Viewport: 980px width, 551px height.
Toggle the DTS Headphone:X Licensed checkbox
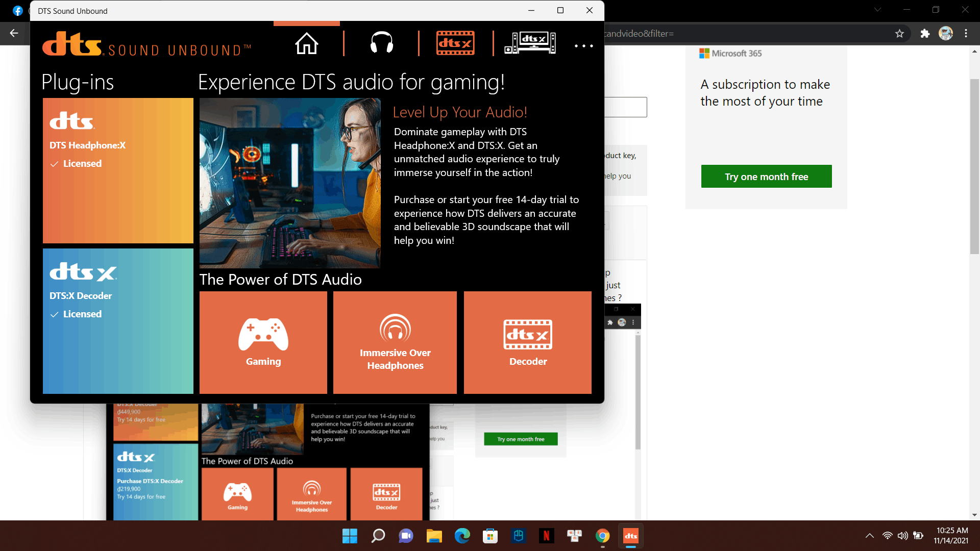click(55, 163)
